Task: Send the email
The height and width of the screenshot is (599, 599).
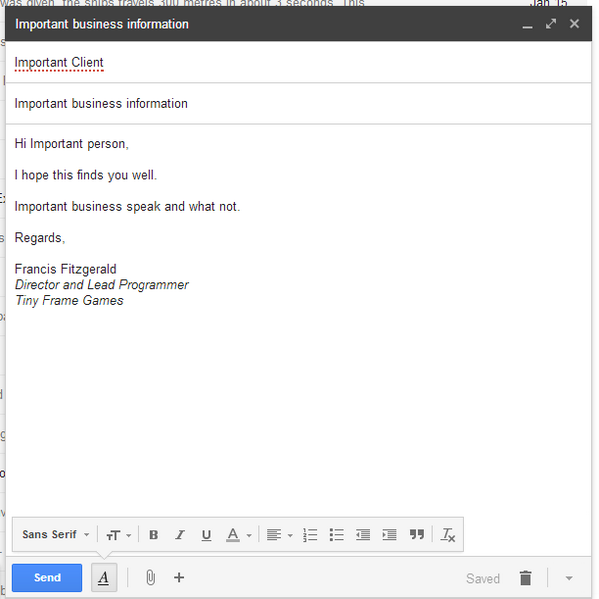Action: point(47,577)
